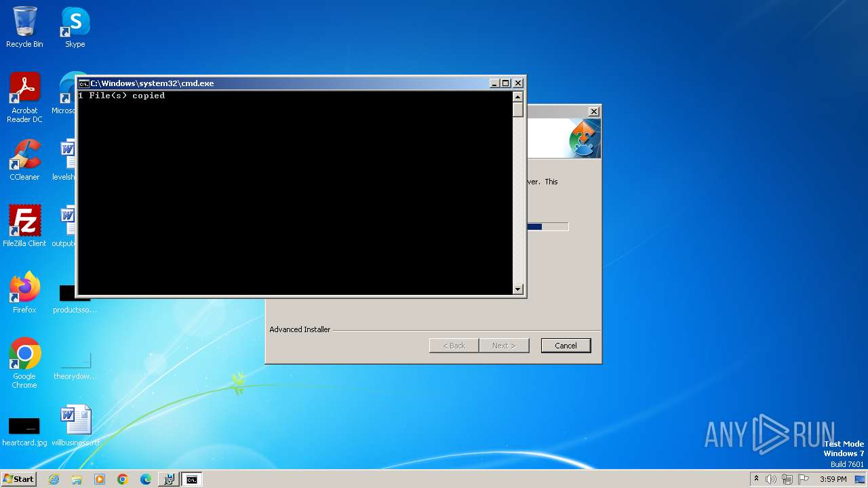Open the Start menu
Viewport: 868px width, 488px height.
tap(18, 479)
